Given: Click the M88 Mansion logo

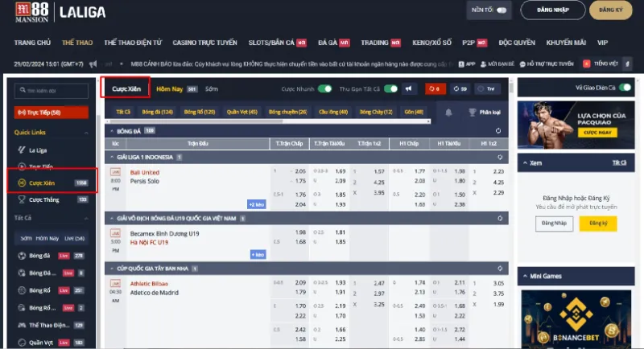Looking at the screenshot, I should 31,12.
